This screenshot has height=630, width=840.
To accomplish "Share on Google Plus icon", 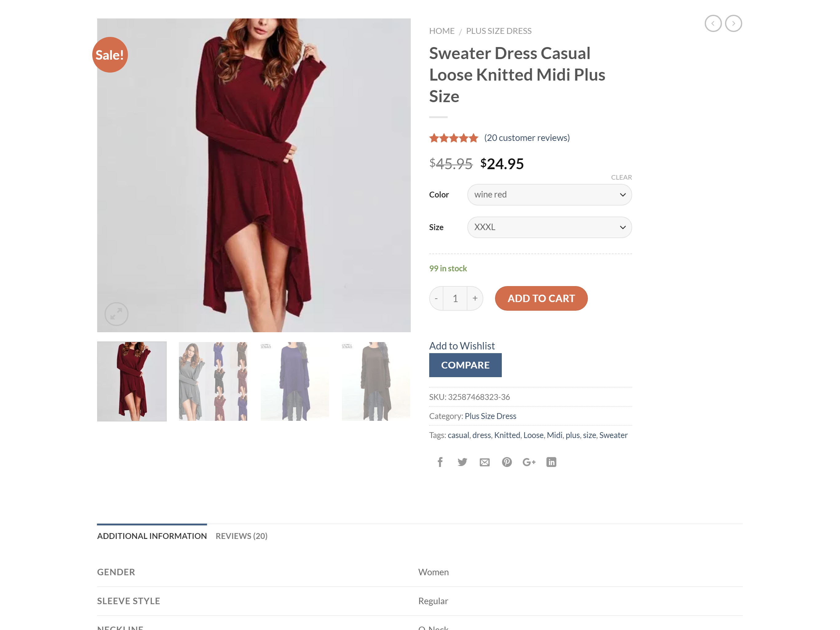I will (x=529, y=462).
